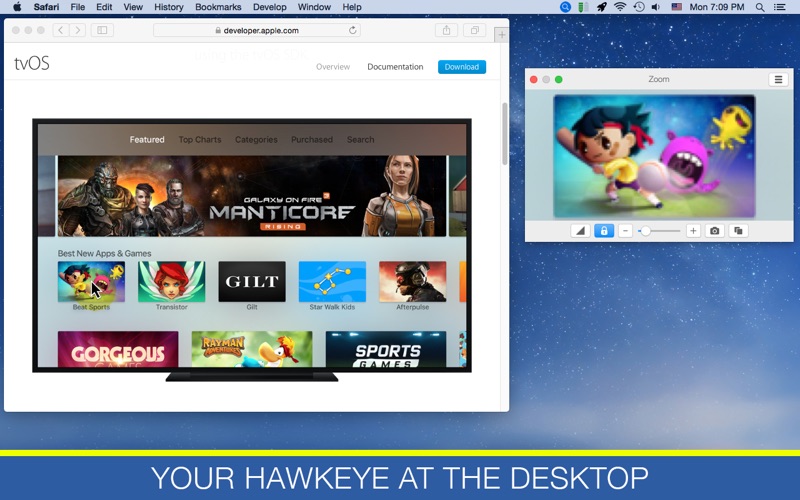
Task: Open the Window menu
Action: coord(314,7)
